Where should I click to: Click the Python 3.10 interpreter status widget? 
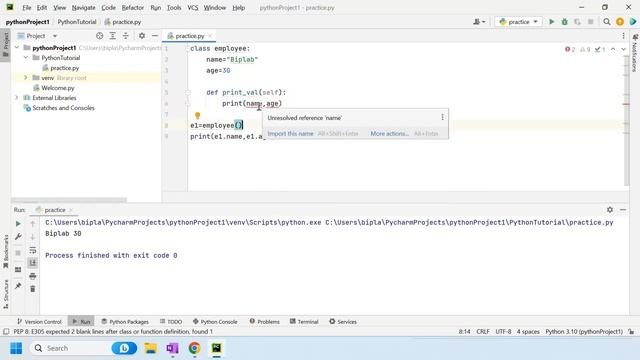(x=584, y=331)
